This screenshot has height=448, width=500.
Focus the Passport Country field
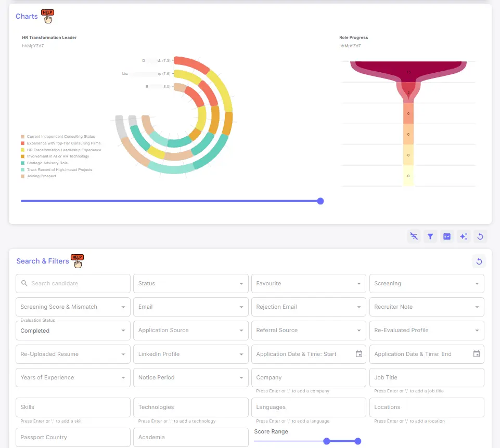click(73, 437)
